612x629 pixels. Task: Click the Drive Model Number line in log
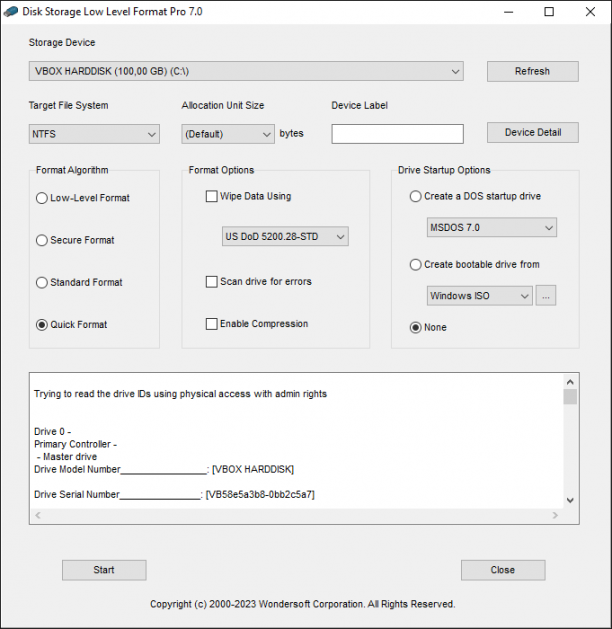[x=164, y=469]
